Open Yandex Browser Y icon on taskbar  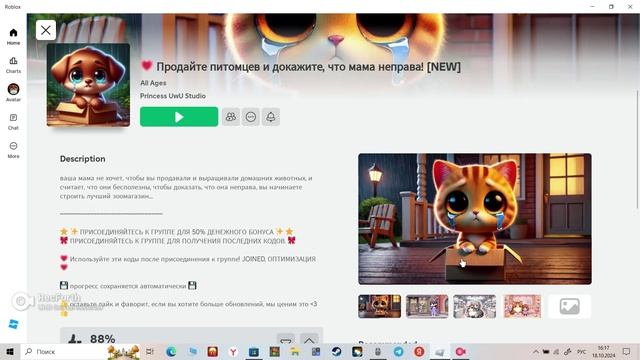coord(233,351)
